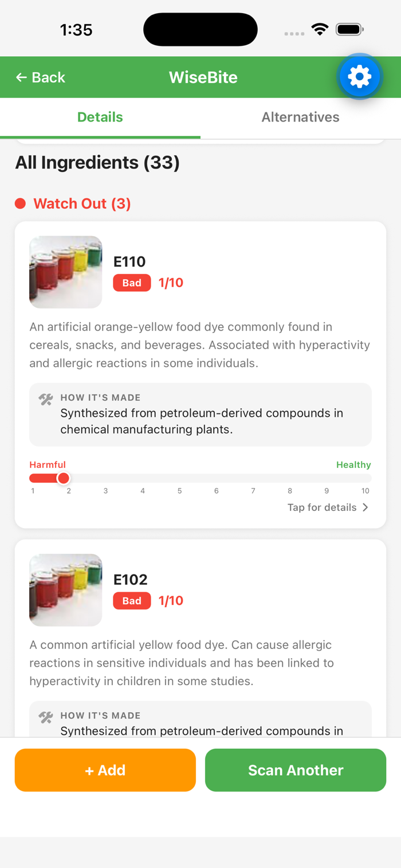Expand E110 details via chevron arrow

click(365, 507)
